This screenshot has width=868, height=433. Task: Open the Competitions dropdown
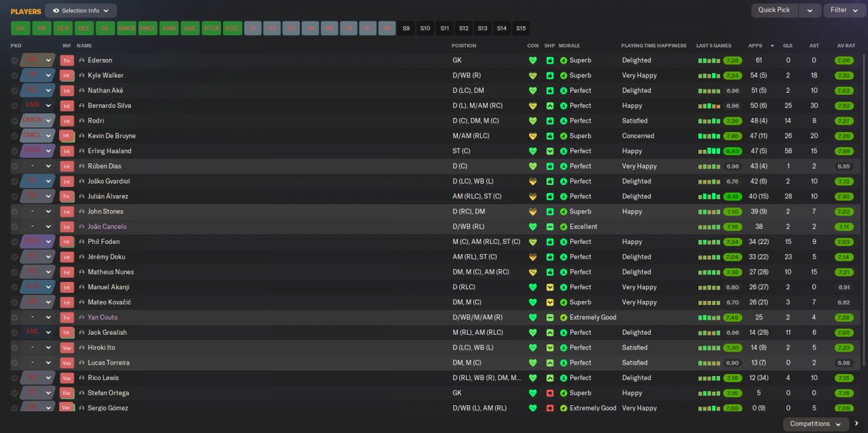[x=816, y=424]
